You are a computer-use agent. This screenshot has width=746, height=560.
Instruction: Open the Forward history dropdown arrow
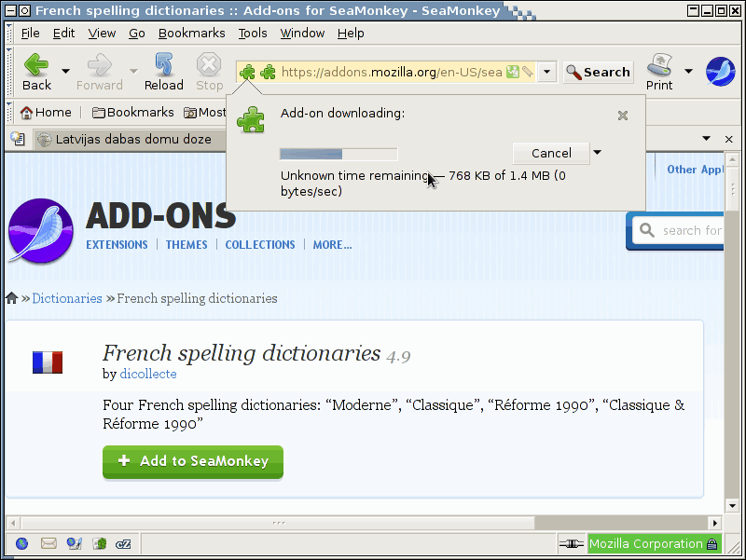(x=133, y=72)
